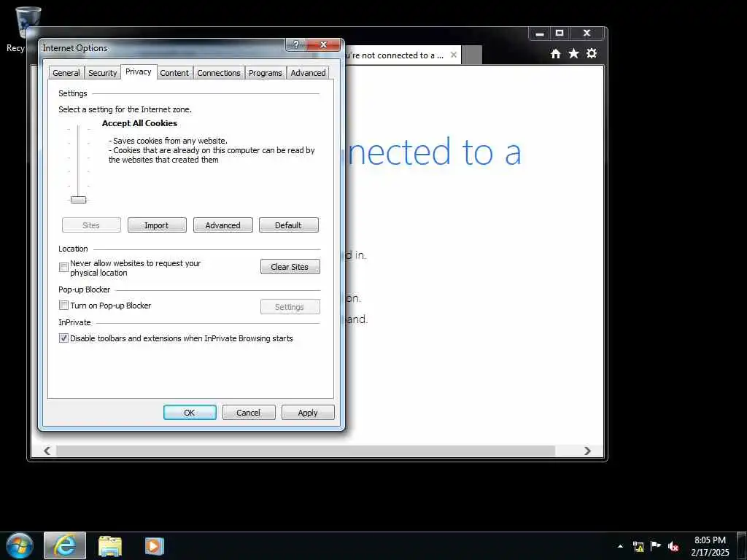
Task: Click the Clear Sites button
Action: point(290,267)
